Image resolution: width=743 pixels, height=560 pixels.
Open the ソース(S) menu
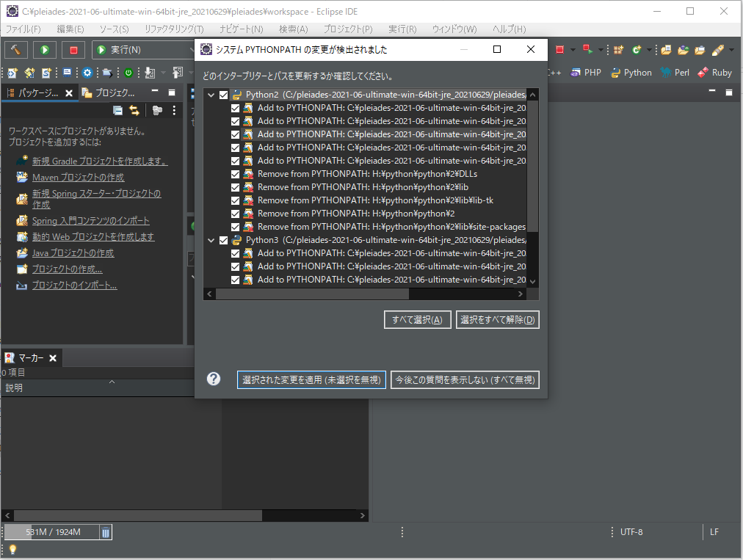pos(115,29)
